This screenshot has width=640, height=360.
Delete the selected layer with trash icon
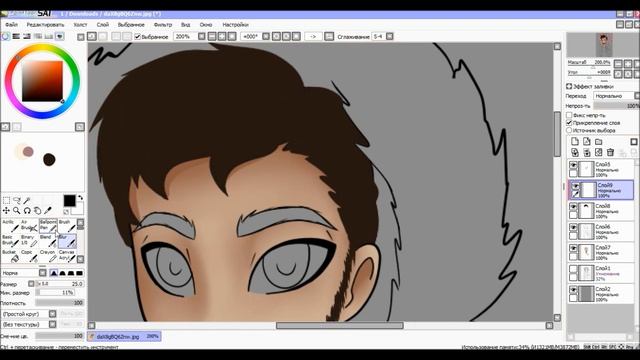pos(611,152)
